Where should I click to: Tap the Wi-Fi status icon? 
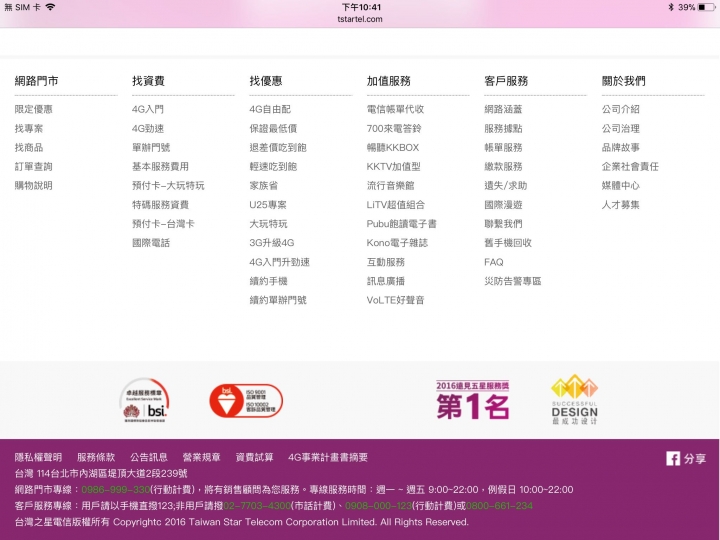click(x=50, y=7)
